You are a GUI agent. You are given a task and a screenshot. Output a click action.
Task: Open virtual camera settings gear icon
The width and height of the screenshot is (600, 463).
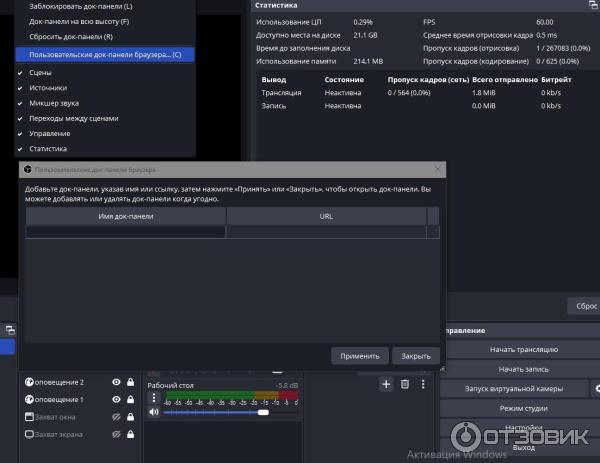(596, 389)
